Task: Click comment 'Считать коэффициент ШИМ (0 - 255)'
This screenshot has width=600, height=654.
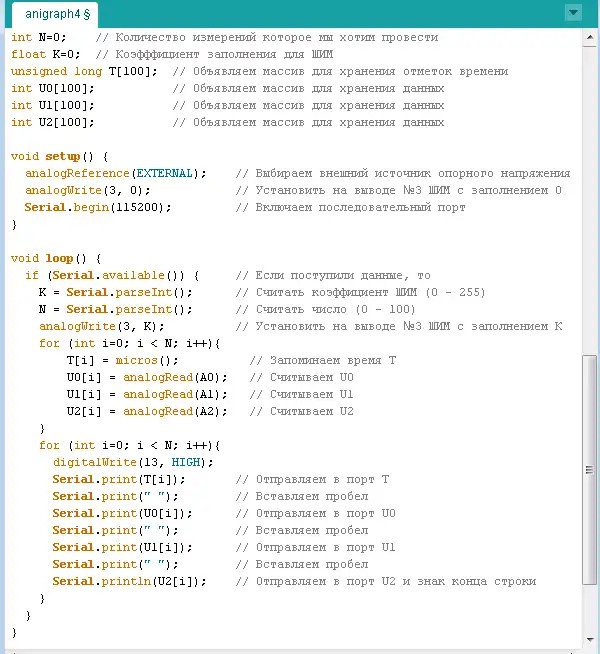Action: [371, 293]
